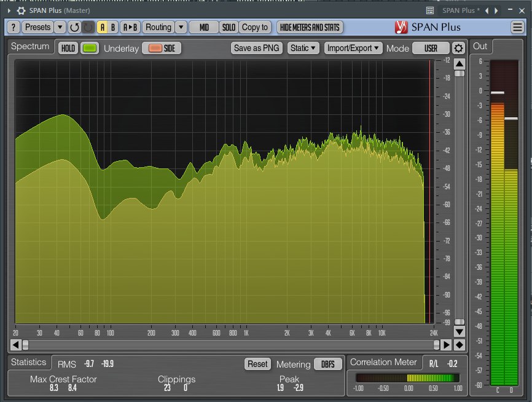The image size is (532, 402).
Task: Click the frequency range right arrow
Action: click(447, 345)
